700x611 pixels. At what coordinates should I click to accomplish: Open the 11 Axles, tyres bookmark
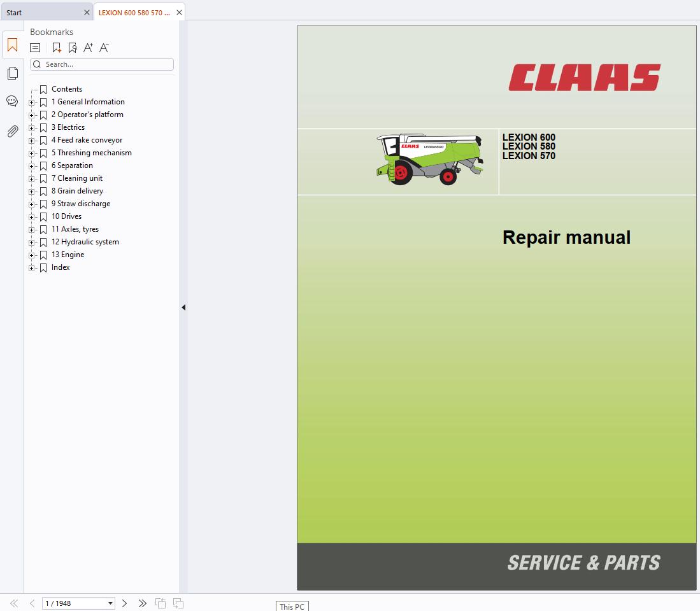[x=75, y=228]
